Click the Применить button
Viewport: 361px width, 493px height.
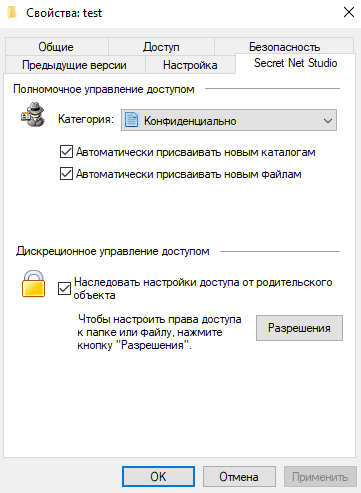pyautogui.click(x=320, y=477)
